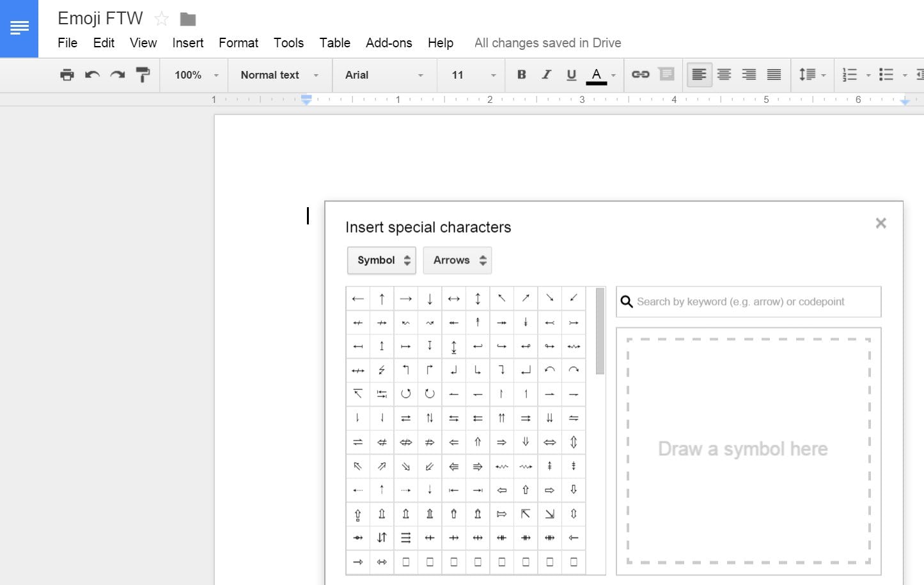Toggle Italic formatting
Viewport: 924px width, 585px height.
[546, 75]
